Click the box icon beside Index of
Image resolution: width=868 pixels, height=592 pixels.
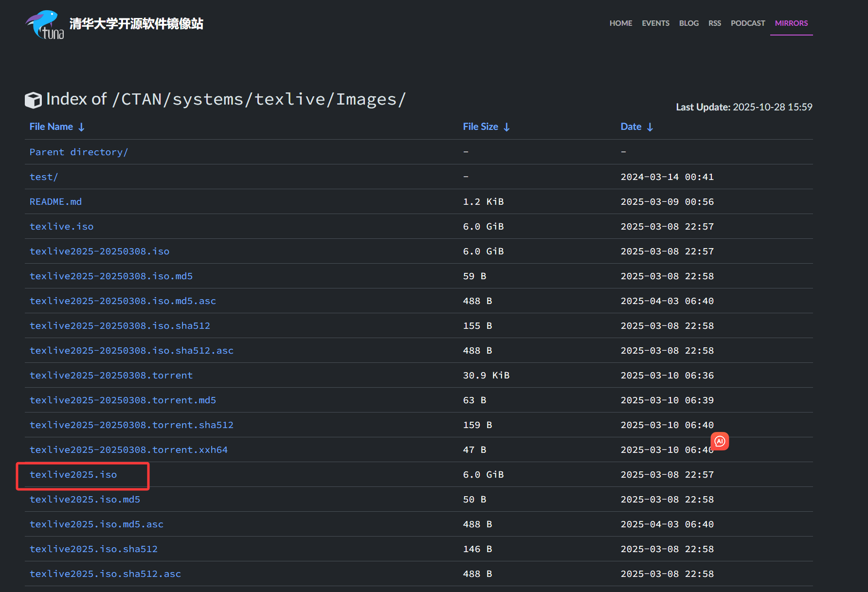click(x=33, y=100)
